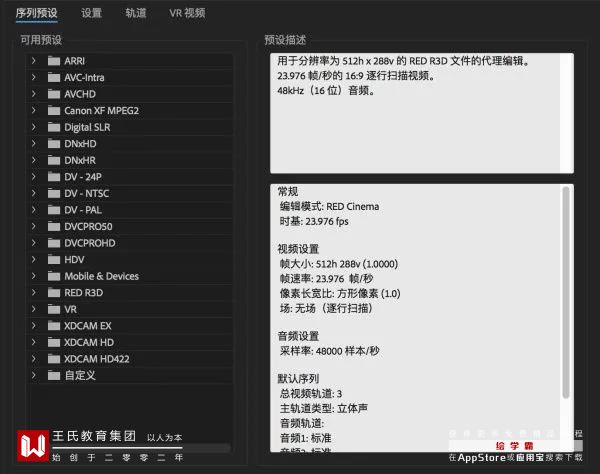Expand the AVCHD folder chevron
Screen dimensions: 600x474
coord(34,94)
